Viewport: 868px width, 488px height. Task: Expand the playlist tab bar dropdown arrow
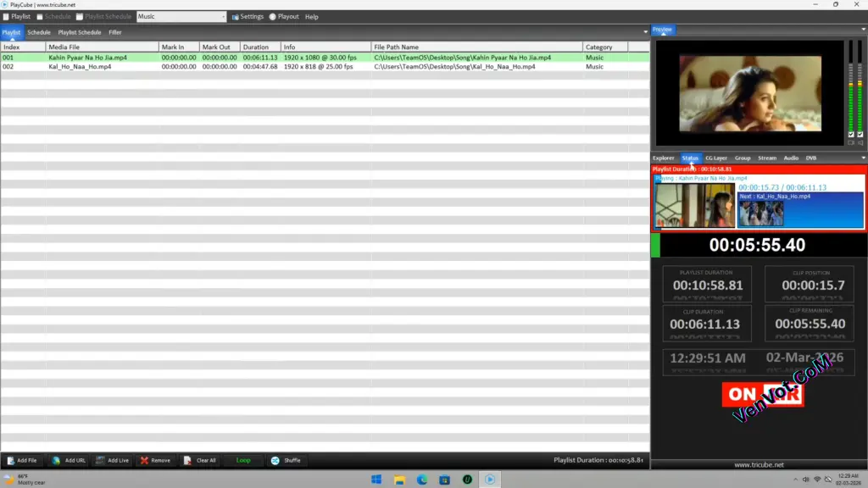[645, 32]
